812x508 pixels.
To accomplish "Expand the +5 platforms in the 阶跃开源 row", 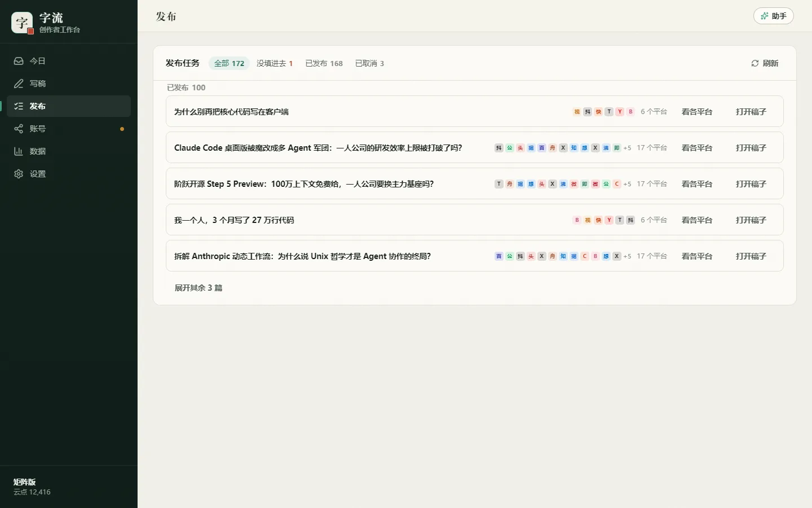I will click(x=627, y=184).
